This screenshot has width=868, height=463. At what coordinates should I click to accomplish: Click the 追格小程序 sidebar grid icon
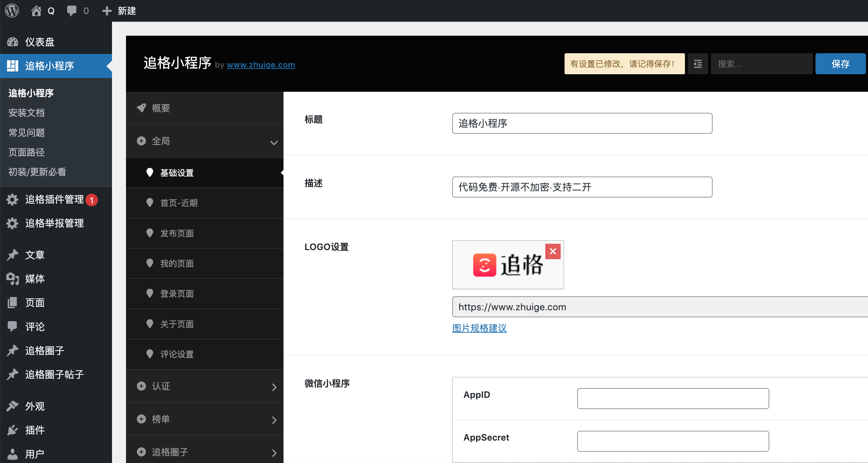[x=12, y=66]
